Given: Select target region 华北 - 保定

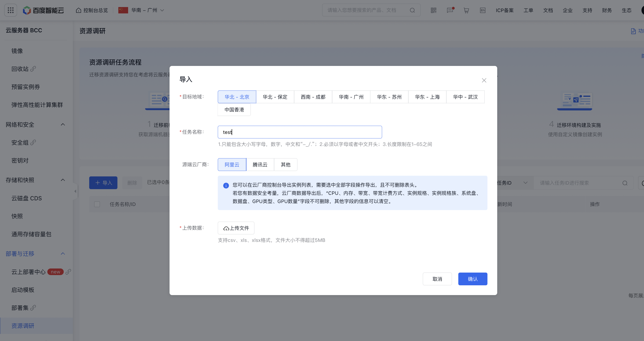Looking at the screenshot, I should coord(275,97).
